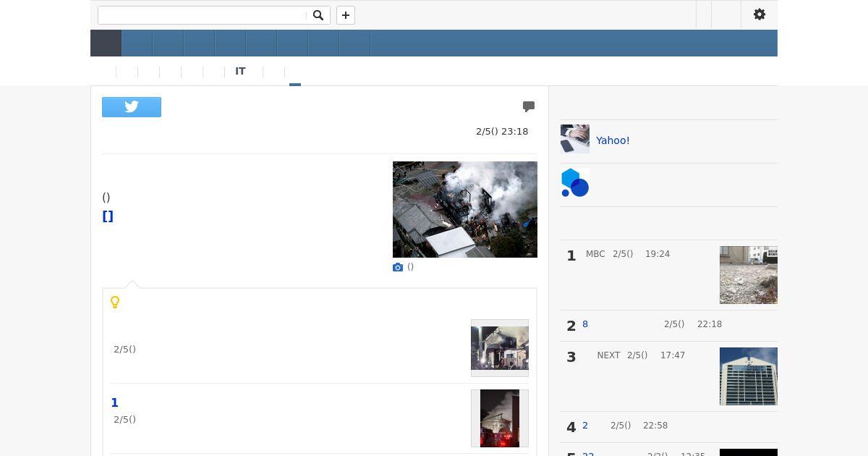Share article via the Twitter bird button
This screenshot has width=868, height=456.
tap(132, 107)
